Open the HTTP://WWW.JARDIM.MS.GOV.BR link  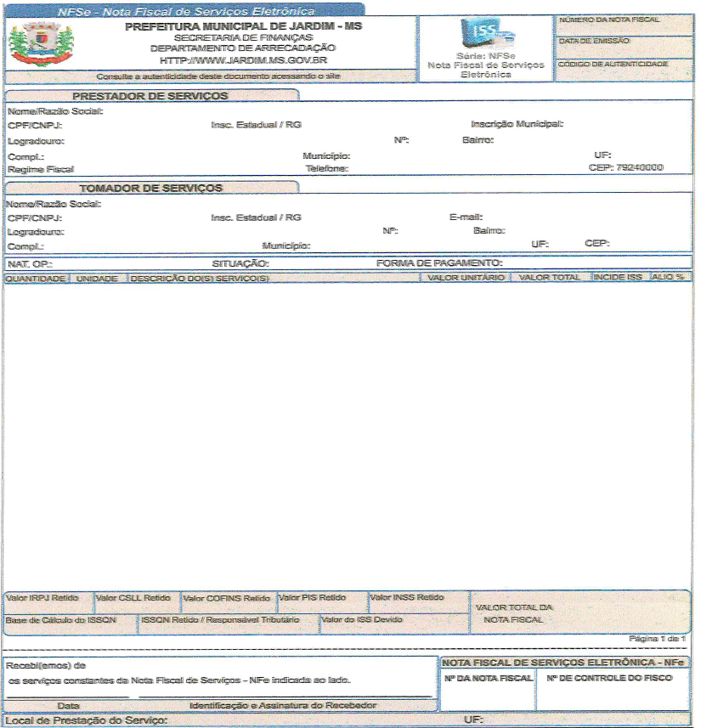[x=243, y=60]
